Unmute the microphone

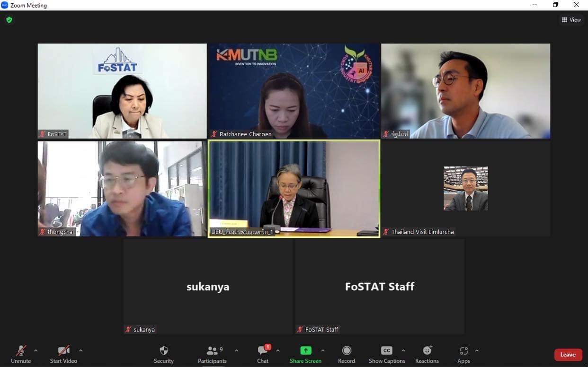click(x=21, y=355)
